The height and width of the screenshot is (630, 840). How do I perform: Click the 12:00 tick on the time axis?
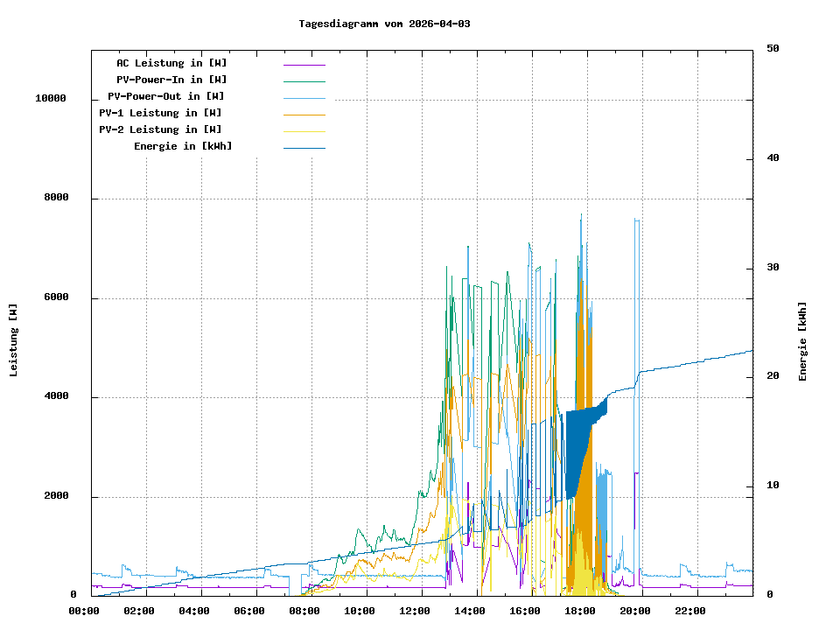pyautogui.click(x=415, y=611)
